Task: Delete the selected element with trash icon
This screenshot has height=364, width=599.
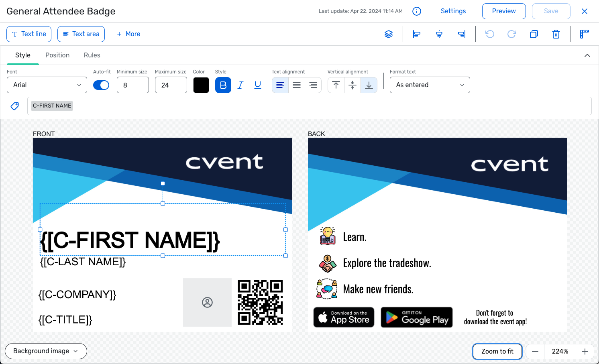Action: pos(556,34)
